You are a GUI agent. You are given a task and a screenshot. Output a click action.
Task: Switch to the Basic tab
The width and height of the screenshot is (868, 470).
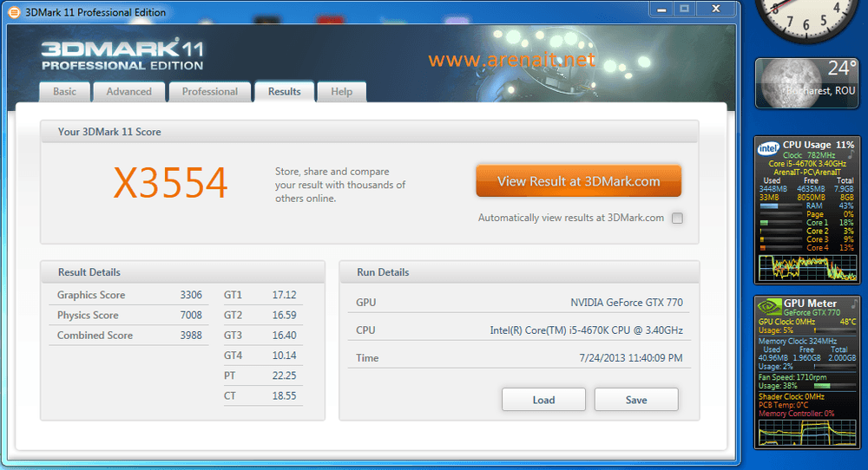[x=64, y=92]
